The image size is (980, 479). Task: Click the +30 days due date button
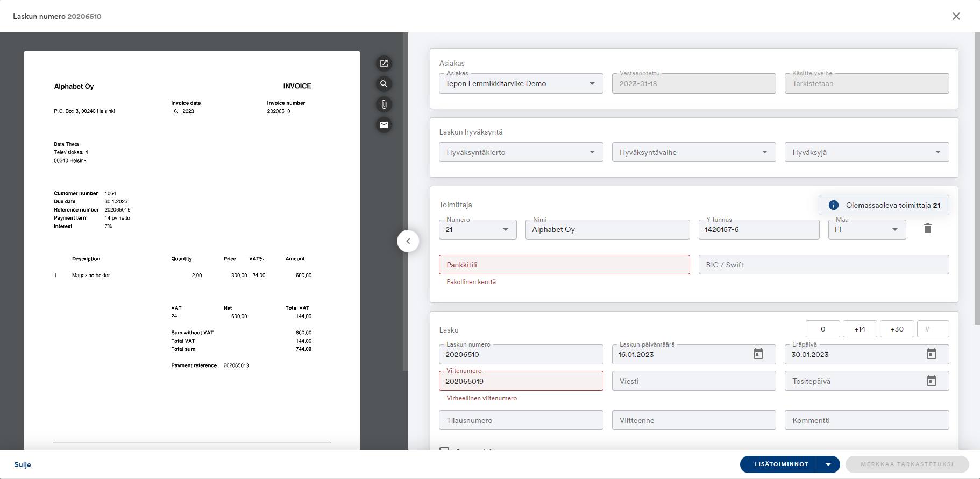coord(897,329)
